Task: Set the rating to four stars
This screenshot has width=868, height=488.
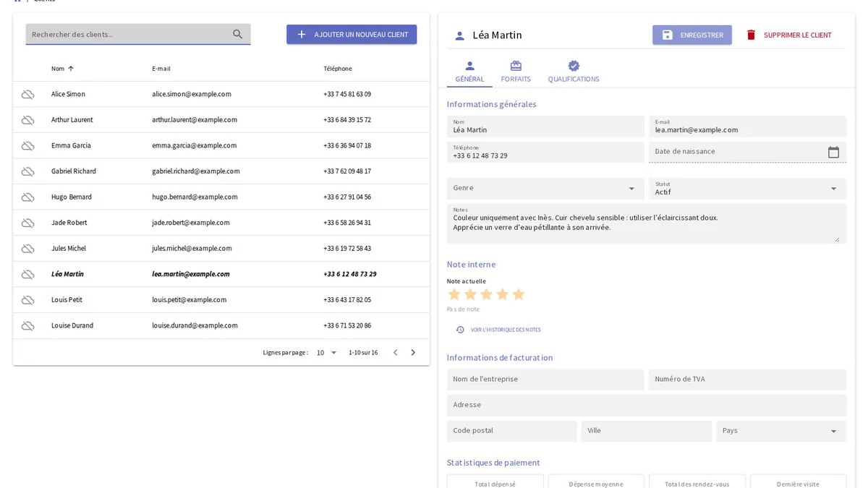Action: 502,294
